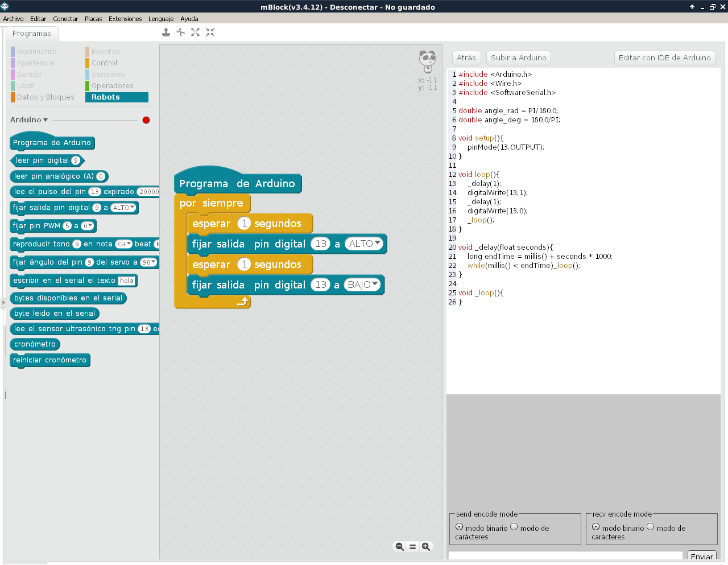Image resolution: width=728 pixels, height=565 pixels.
Task: Switch to the Programas tab
Action: coord(32,34)
